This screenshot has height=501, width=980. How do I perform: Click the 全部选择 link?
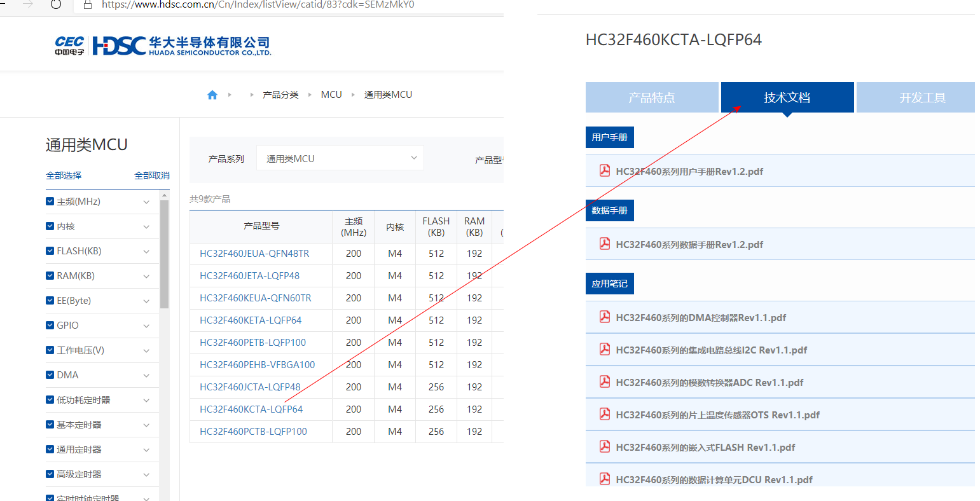(x=64, y=175)
